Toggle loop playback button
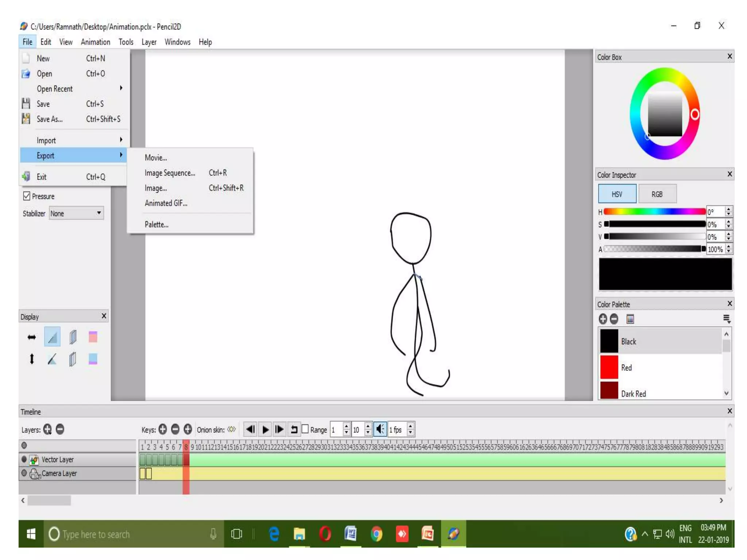This screenshot has height=560, width=747. pyautogui.click(x=294, y=429)
